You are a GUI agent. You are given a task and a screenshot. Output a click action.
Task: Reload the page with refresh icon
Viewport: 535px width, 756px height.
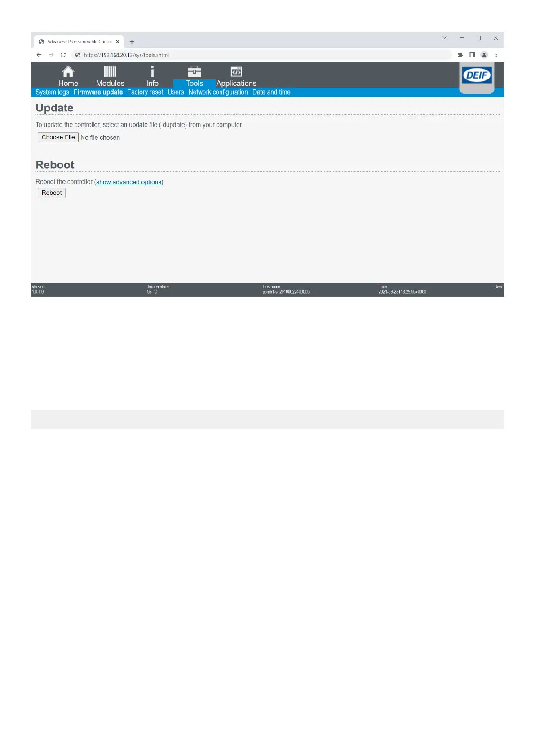[x=63, y=55]
